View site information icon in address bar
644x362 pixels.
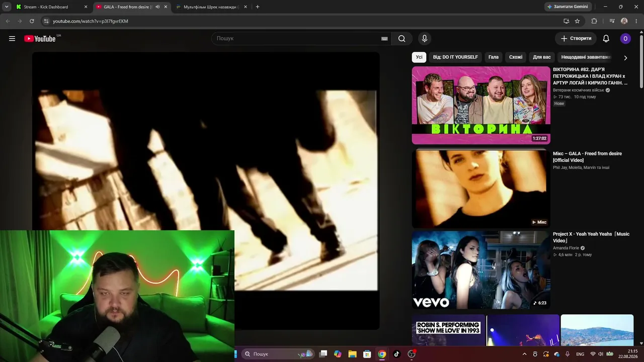click(x=46, y=21)
